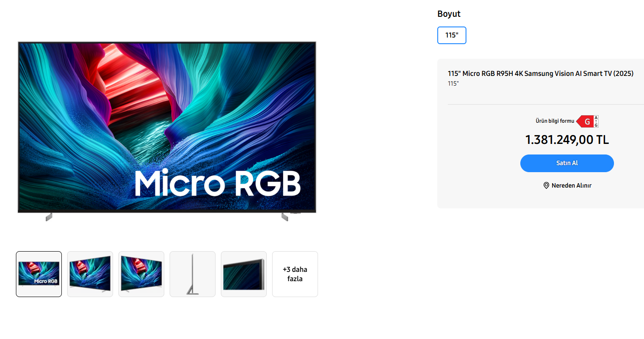Click the 1.381.249,00 TL price
Viewport: 644px width, 339px height.
click(x=567, y=140)
